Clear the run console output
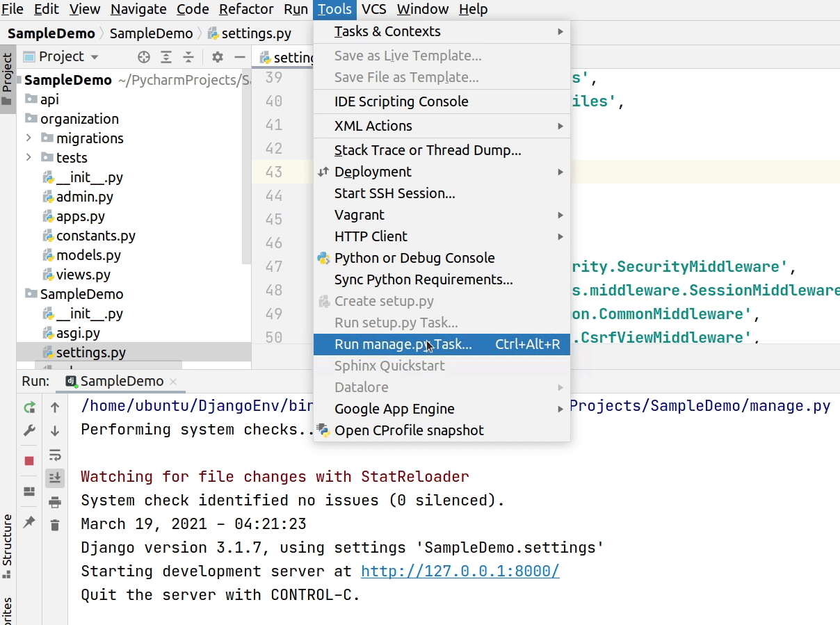The width and height of the screenshot is (840, 625). pyautogui.click(x=54, y=525)
